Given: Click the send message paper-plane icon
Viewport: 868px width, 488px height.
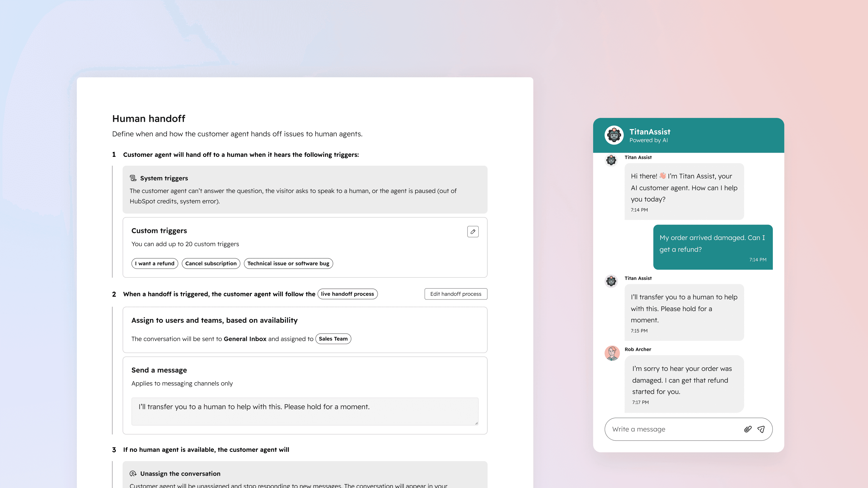Looking at the screenshot, I should coord(761,429).
